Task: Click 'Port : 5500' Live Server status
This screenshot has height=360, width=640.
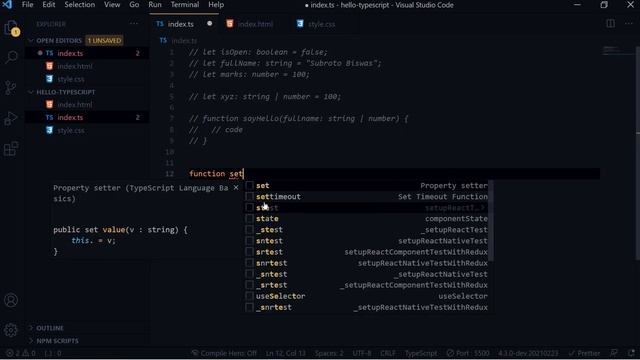Action: [468, 353]
